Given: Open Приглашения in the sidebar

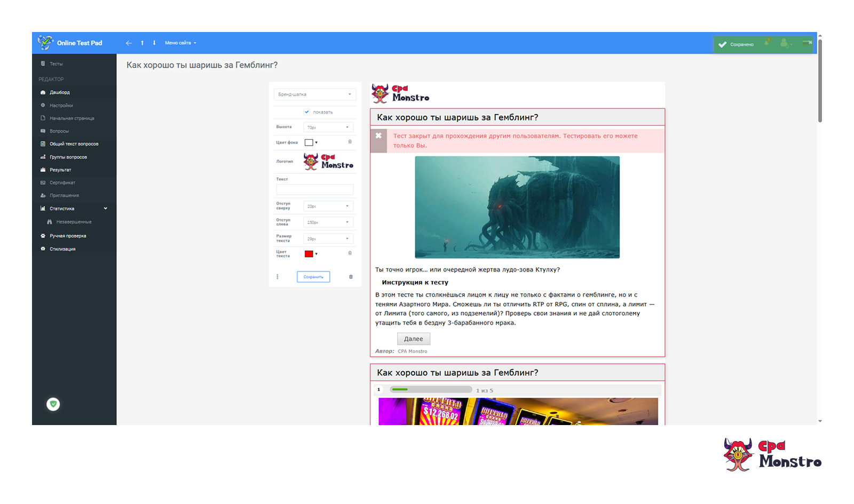Looking at the screenshot, I should [x=74, y=196].
